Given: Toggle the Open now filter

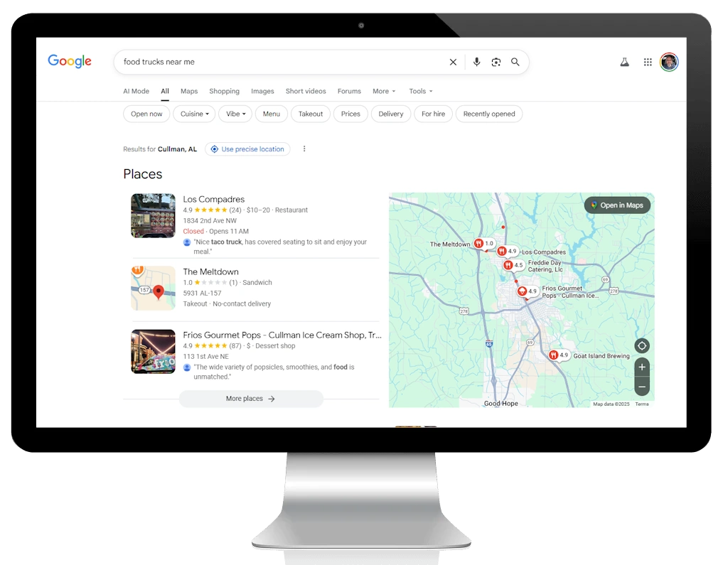Looking at the screenshot, I should coord(146,114).
